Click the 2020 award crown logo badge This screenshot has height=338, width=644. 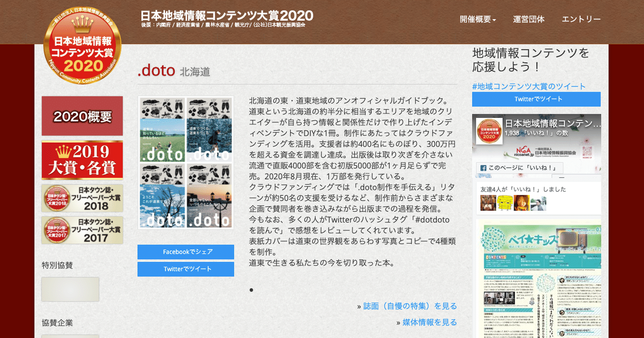(82, 45)
